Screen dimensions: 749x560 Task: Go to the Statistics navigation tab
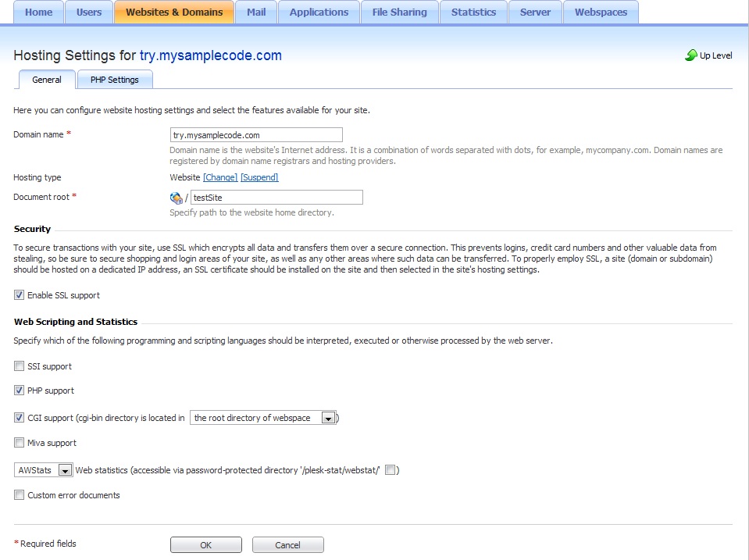(473, 12)
